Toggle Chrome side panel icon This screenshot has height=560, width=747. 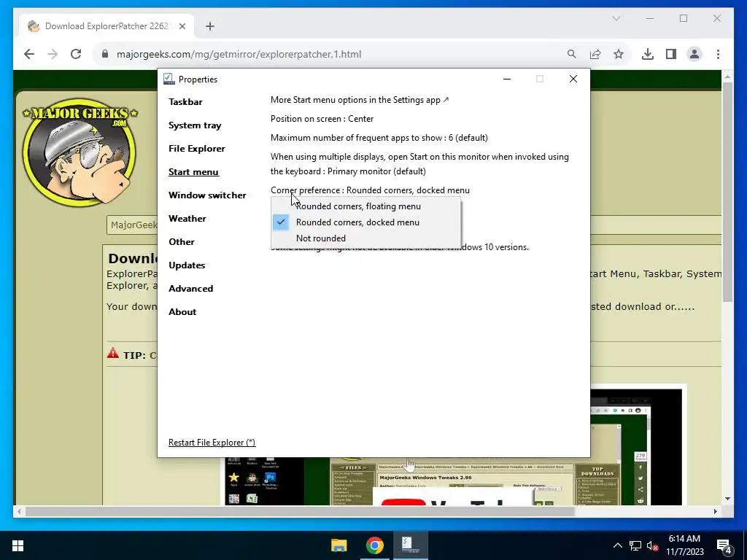(x=671, y=54)
